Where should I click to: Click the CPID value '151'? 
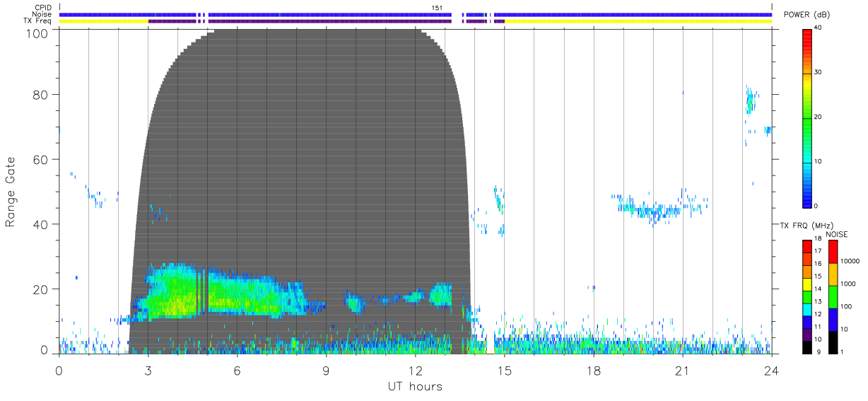click(438, 8)
